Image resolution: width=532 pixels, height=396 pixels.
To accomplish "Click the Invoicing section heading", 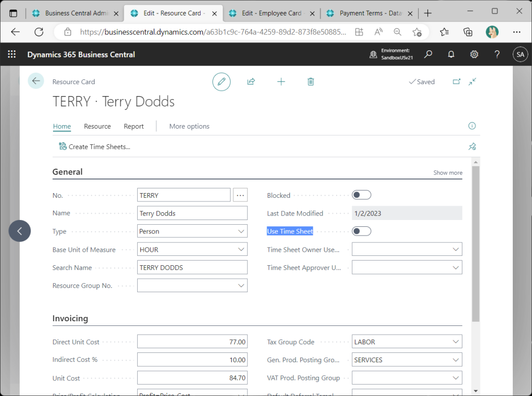I will click(x=70, y=318).
